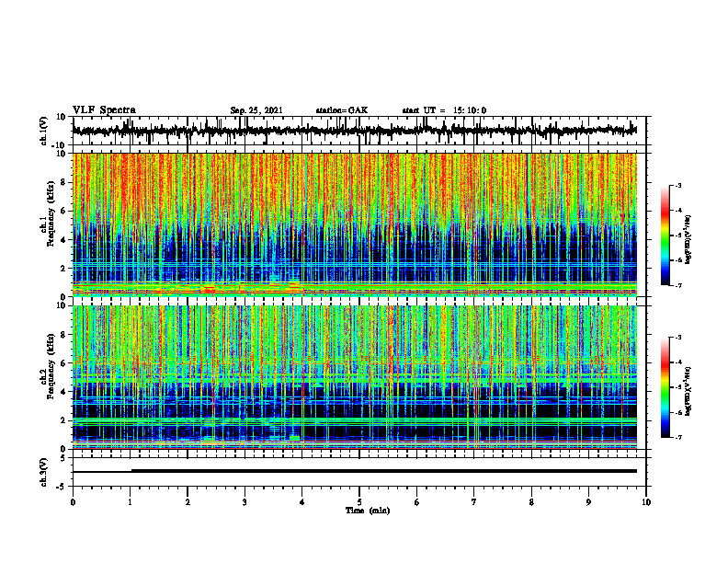728x563 pixels.
Task: Click time axis tick label "7"
Action: tap(474, 502)
